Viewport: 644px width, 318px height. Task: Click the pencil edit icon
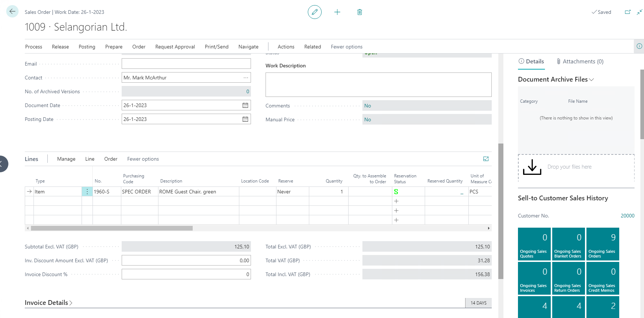pos(314,12)
